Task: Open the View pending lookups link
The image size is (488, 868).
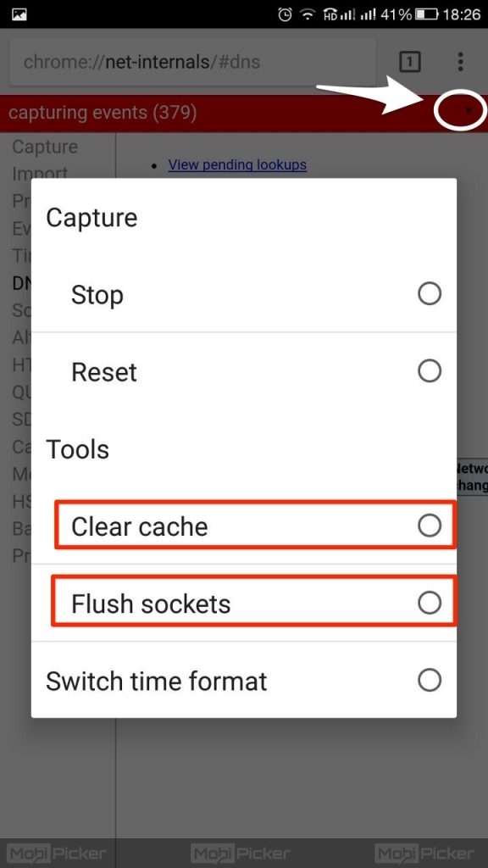Action: pos(237,164)
